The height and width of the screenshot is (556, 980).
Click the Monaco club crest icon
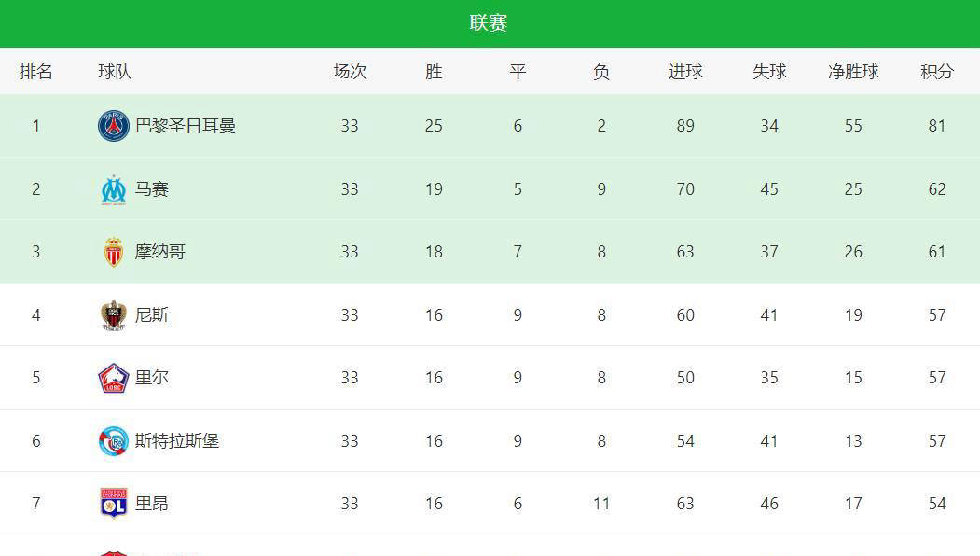pyautogui.click(x=114, y=252)
